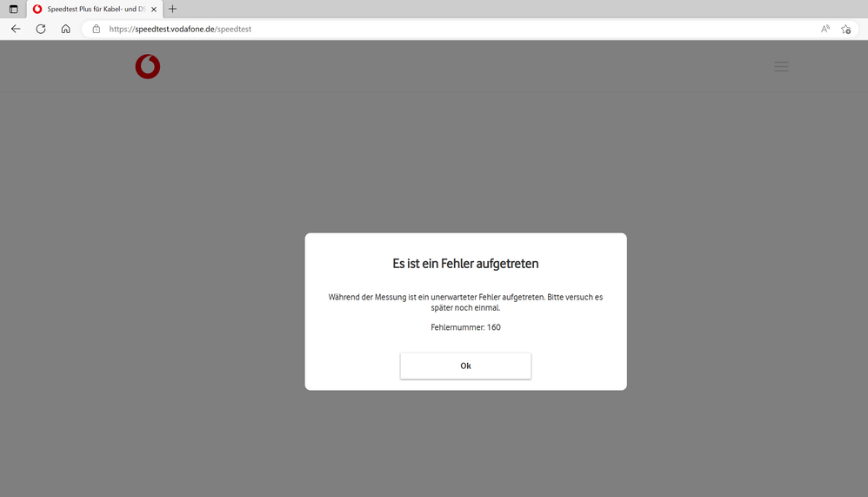The image size is (868, 497).
Task: Click the 'Fehlernummer: 160' text
Action: tap(465, 327)
